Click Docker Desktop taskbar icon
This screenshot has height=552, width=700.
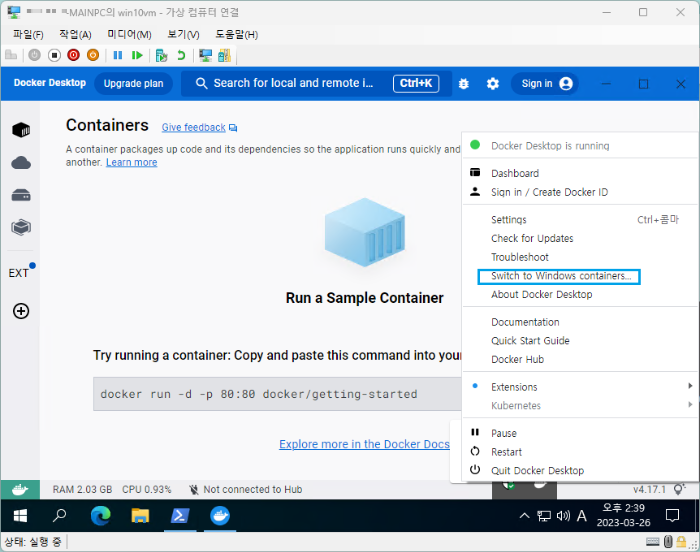pyautogui.click(x=220, y=516)
